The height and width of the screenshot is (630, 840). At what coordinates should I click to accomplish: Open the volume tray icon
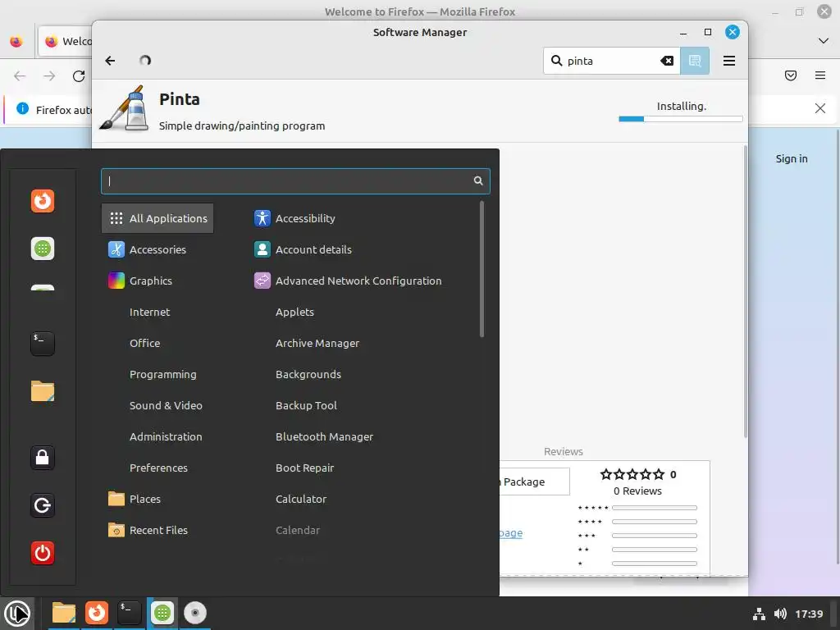point(780,614)
